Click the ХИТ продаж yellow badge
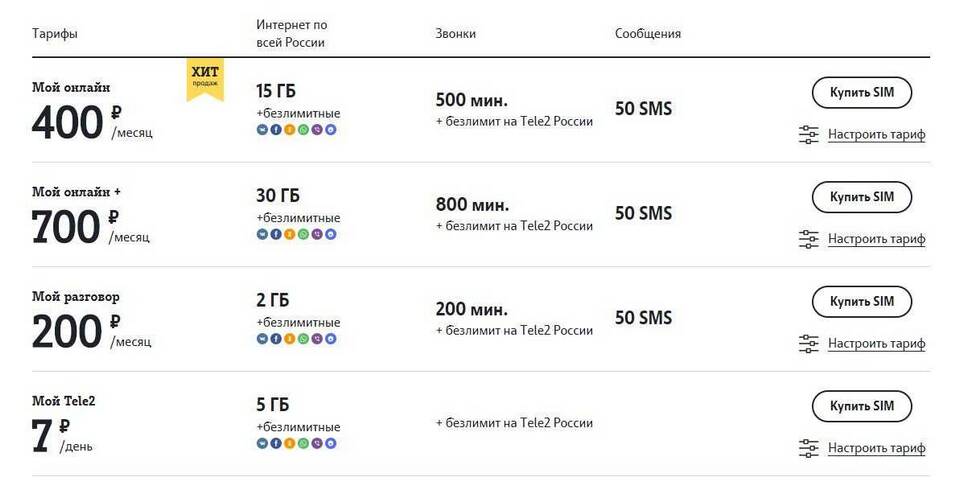The image size is (960, 482). pos(205,78)
